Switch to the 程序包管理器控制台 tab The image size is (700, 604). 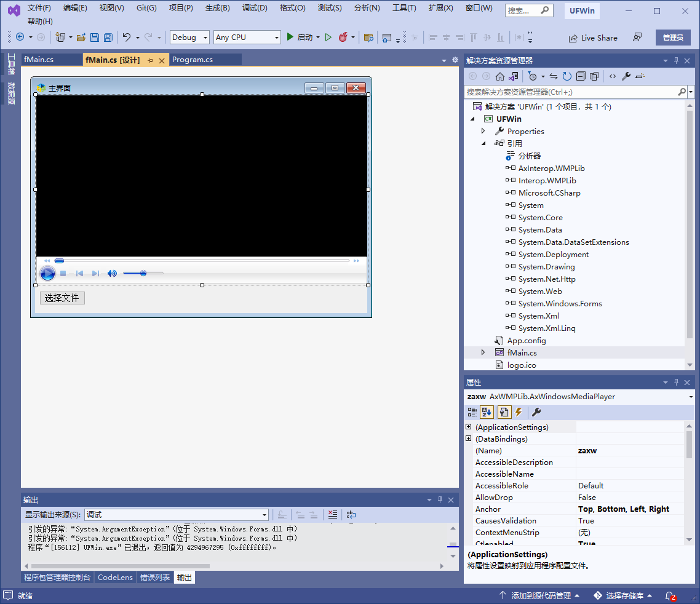57,577
